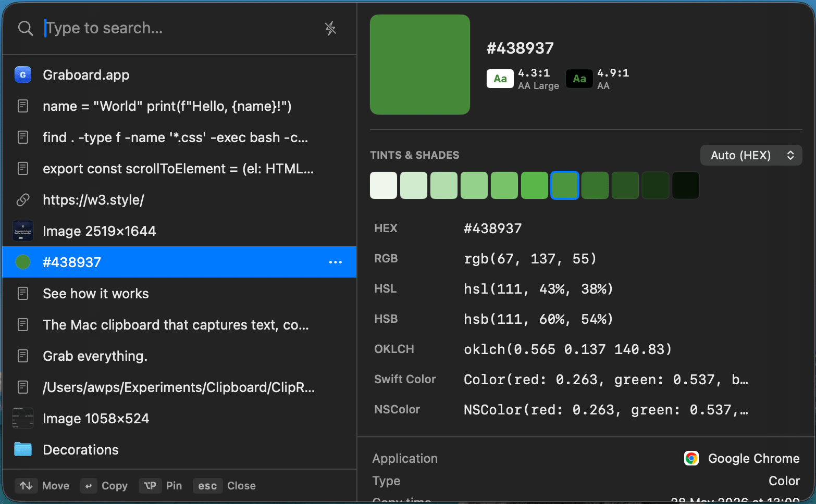Copy the NSColor value row
Viewport: 816px width, 504px height.
tap(586, 410)
